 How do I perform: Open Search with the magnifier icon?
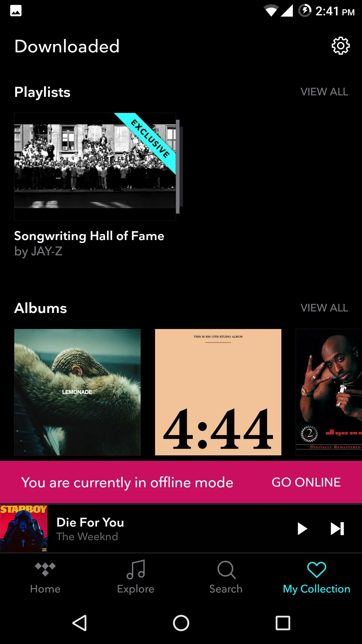click(226, 570)
